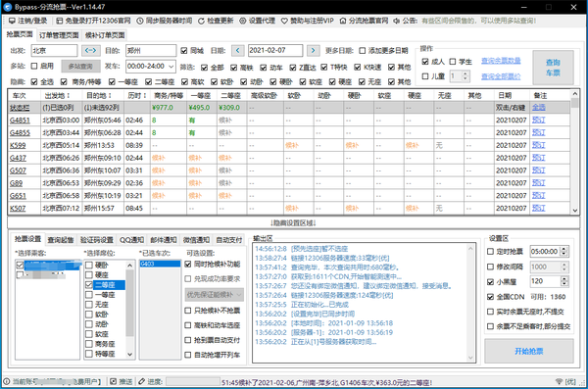Select train number G437 in list
This screenshot has width=588, height=389.
(18, 158)
